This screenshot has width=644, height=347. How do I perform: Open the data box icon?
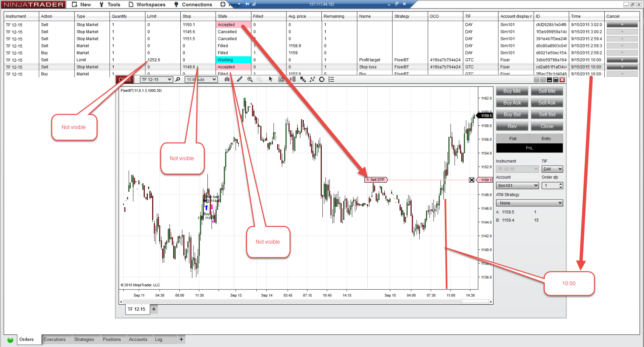[281, 79]
